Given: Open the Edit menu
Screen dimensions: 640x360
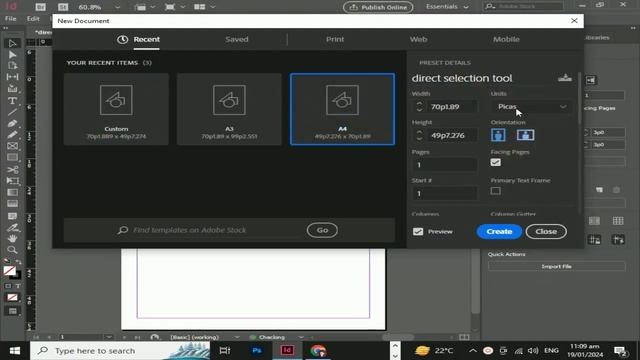Looking at the screenshot, I should 33,19.
